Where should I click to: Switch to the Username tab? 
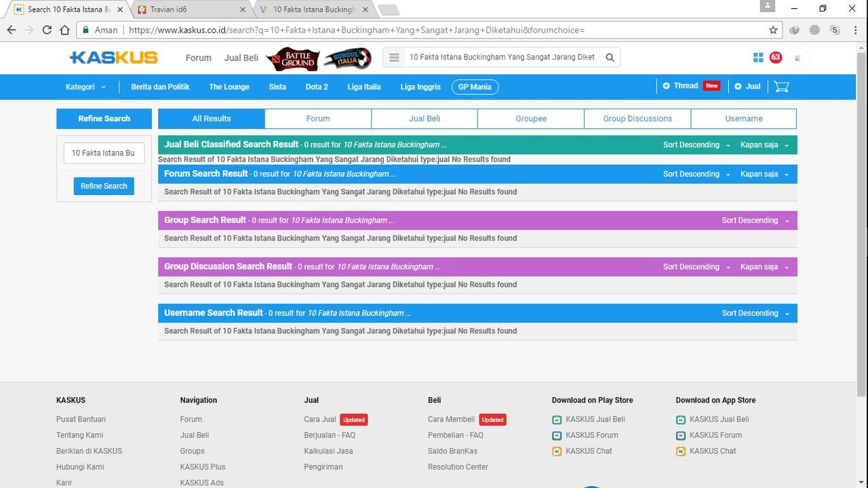[744, 119]
